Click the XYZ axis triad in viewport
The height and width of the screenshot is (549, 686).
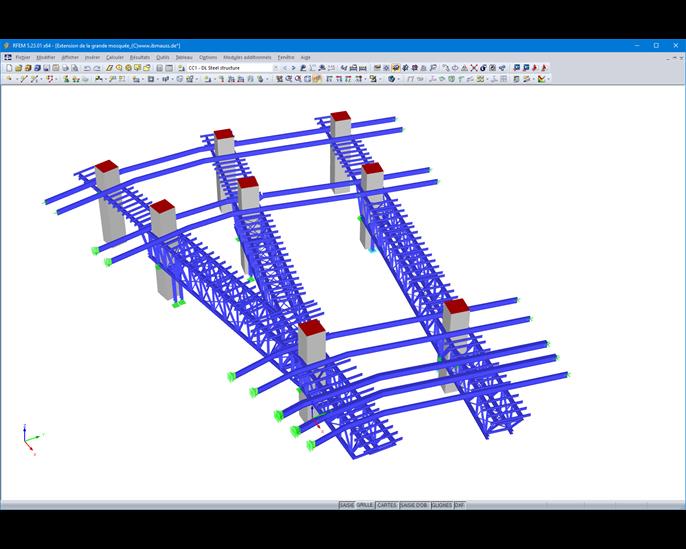point(32,439)
